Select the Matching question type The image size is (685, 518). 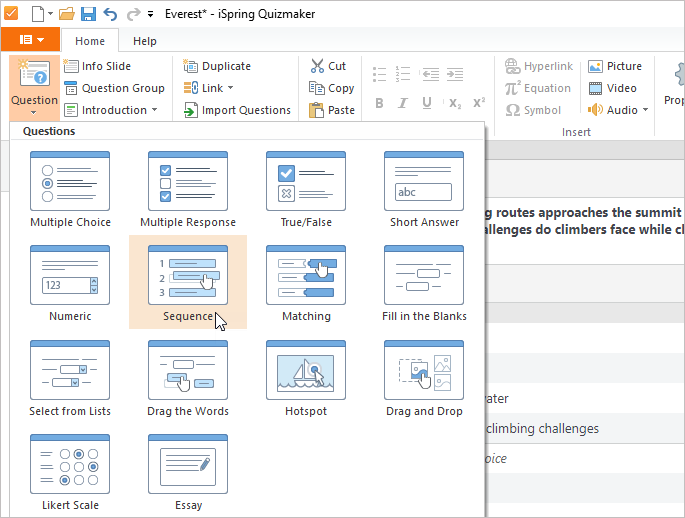tap(306, 284)
